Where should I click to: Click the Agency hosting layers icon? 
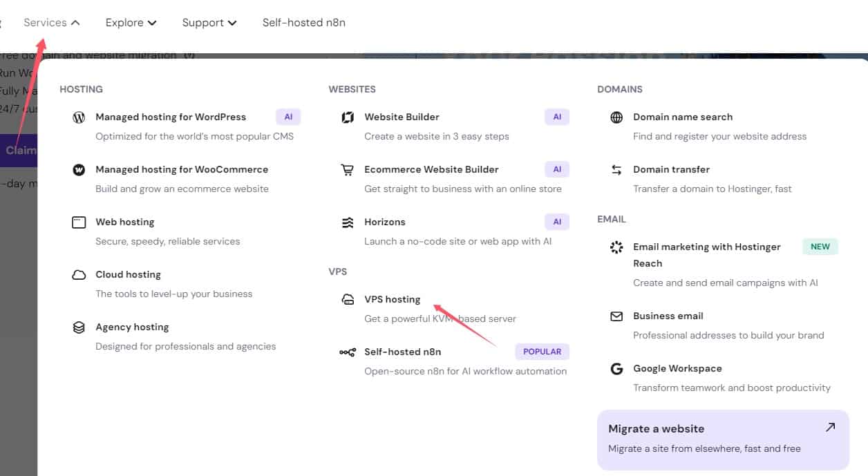point(79,327)
